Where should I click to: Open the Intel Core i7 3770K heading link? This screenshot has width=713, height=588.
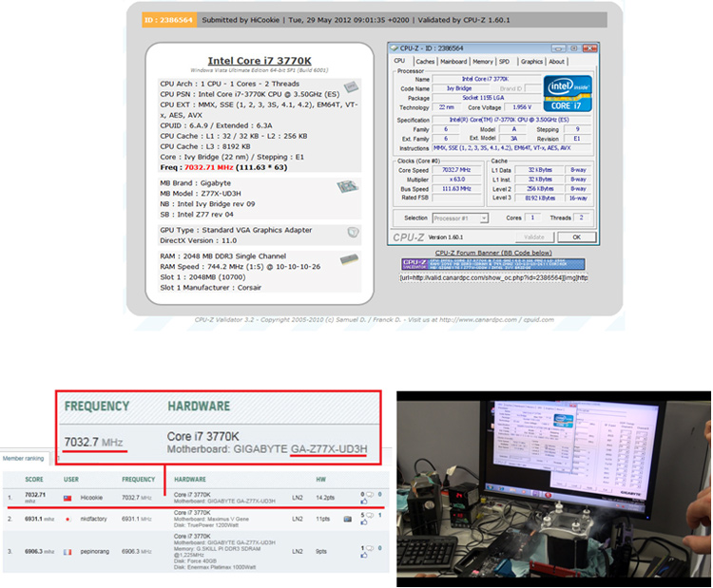[x=260, y=61]
